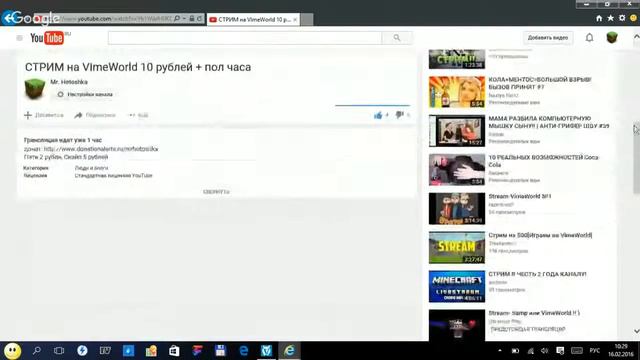Click the channel settings gear button

[x=85, y=94]
